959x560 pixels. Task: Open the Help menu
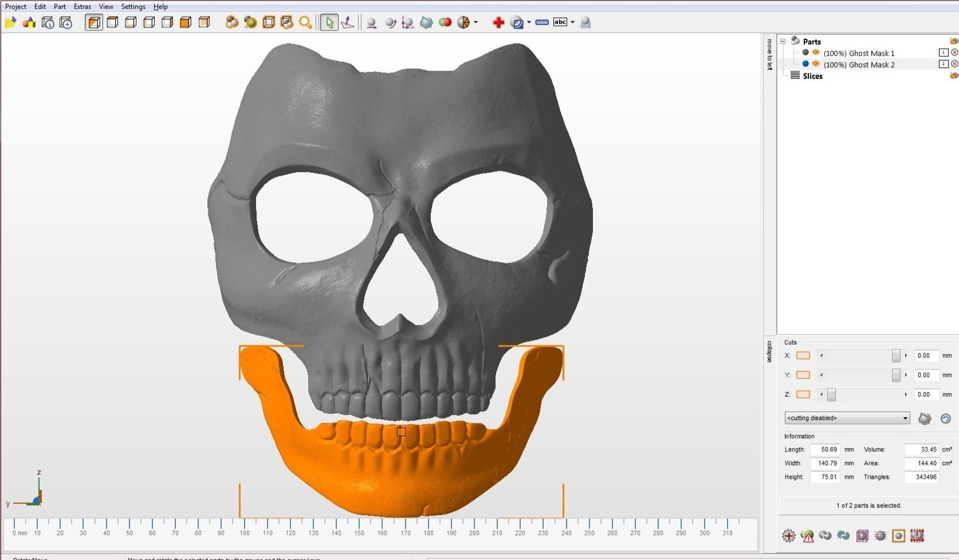[160, 6]
